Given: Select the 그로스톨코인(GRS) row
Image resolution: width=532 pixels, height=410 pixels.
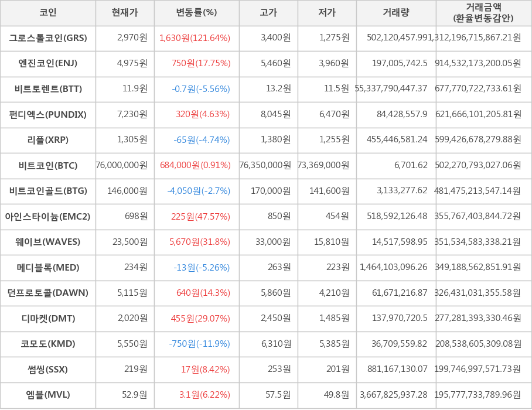Looking at the screenshot, I should (47, 38).
